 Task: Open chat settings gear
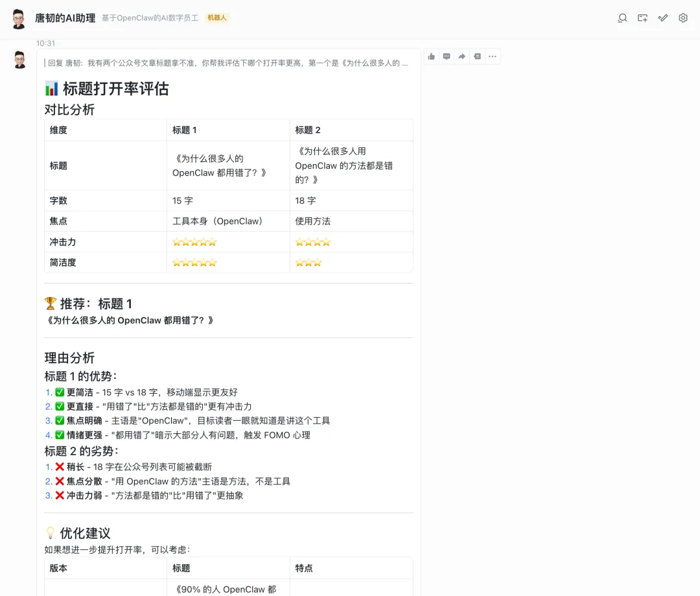click(x=683, y=18)
